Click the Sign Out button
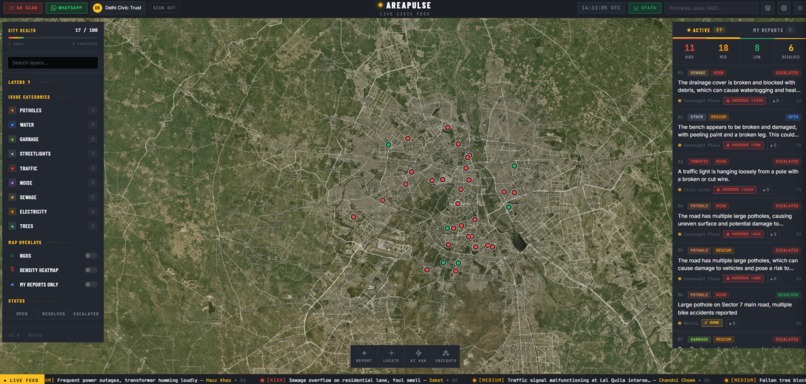This screenshot has width=806, height=384. [x=164, y=8]
